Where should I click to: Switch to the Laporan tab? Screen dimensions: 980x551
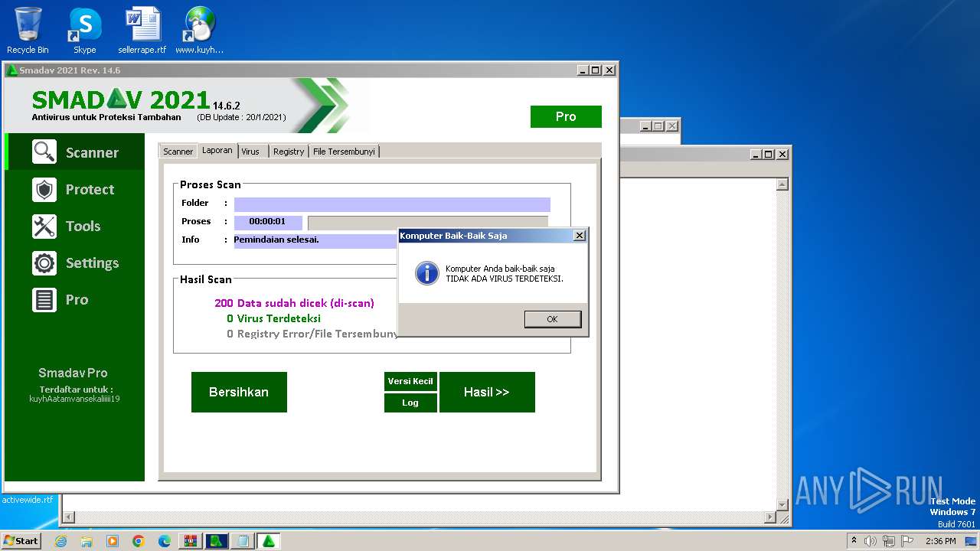pos(217,151)
